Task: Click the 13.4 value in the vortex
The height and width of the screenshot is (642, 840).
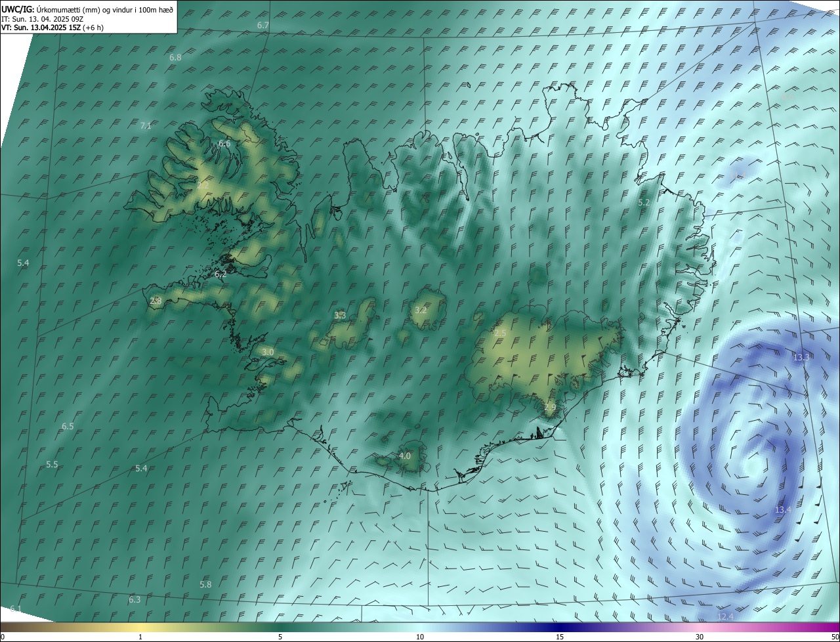Action: coord(783,510)
